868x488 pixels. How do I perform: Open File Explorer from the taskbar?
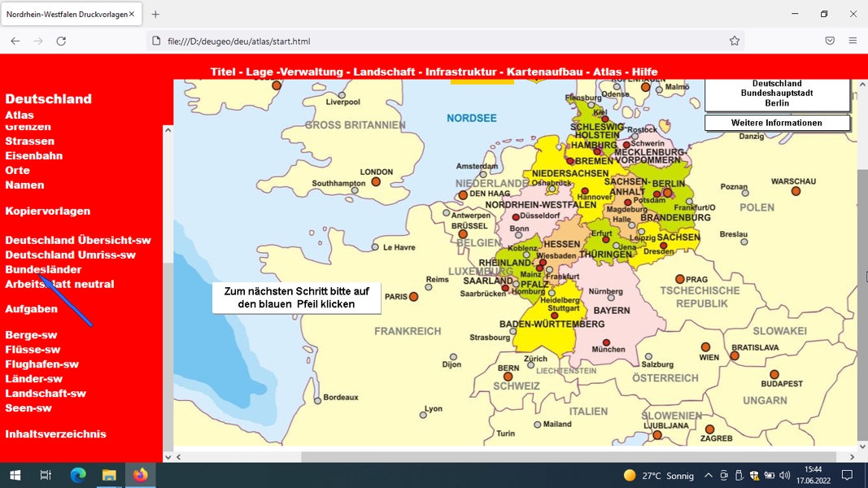point(109,475)
